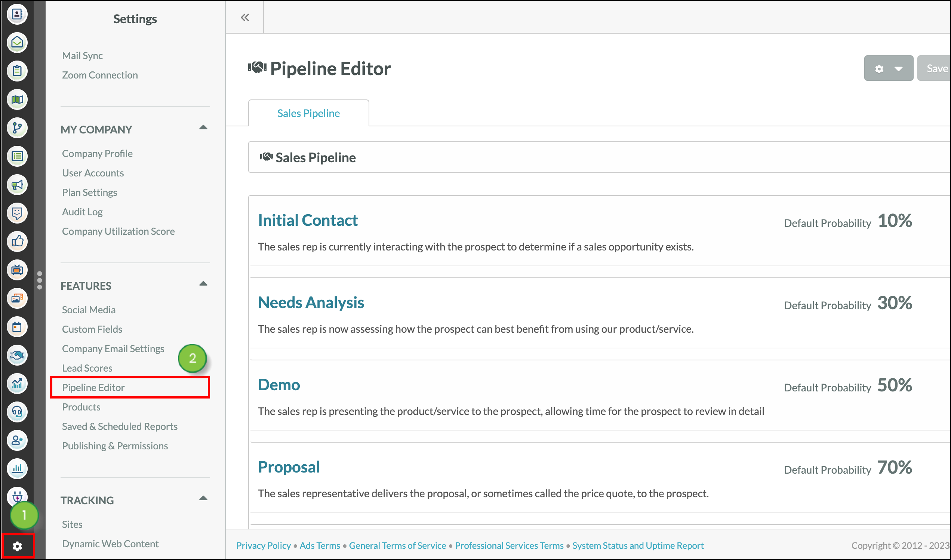
Task: Click the collapse sidebar arrow button
Action: pos(245,18)
